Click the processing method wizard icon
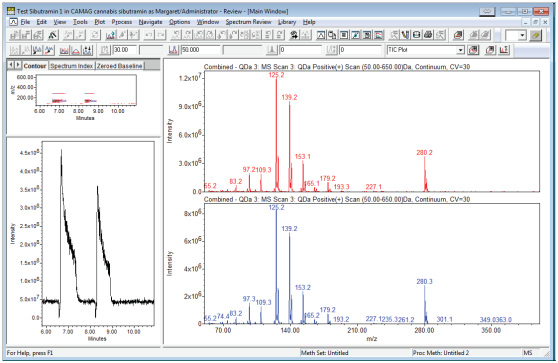This screenshot has width=558, height=363. [53, 35]
